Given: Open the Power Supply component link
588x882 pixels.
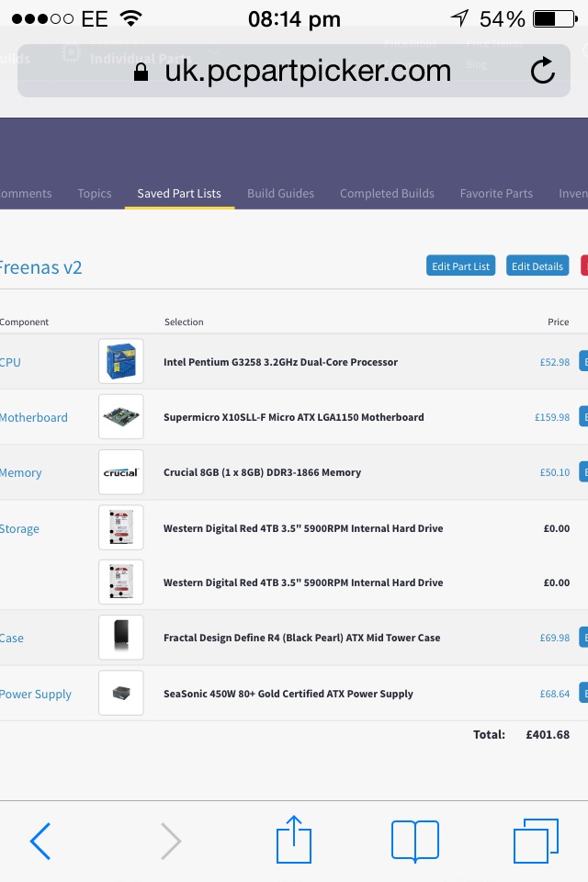Looking at the screenshot, I should pos(36,695).
